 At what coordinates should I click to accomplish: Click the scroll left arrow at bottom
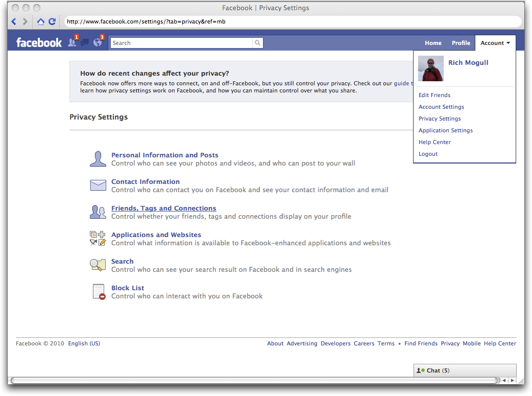click(x=504, y=380)
